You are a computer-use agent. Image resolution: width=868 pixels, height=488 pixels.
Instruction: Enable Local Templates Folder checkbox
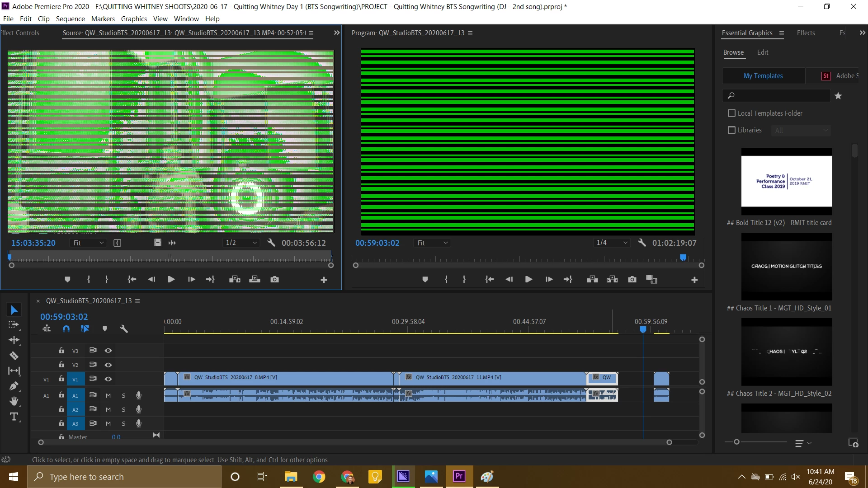tap(731, 113)
